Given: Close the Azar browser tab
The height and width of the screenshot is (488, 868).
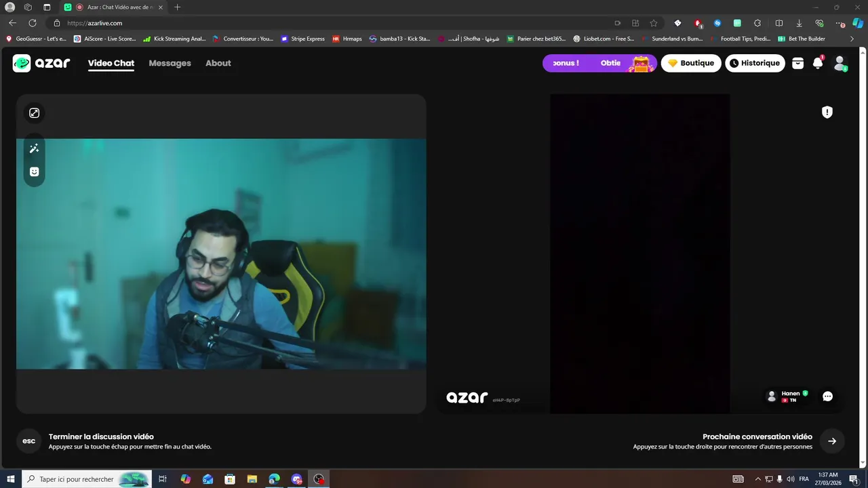Looking at the screenshot, I should pyautogui.click(x=161, y=7).
